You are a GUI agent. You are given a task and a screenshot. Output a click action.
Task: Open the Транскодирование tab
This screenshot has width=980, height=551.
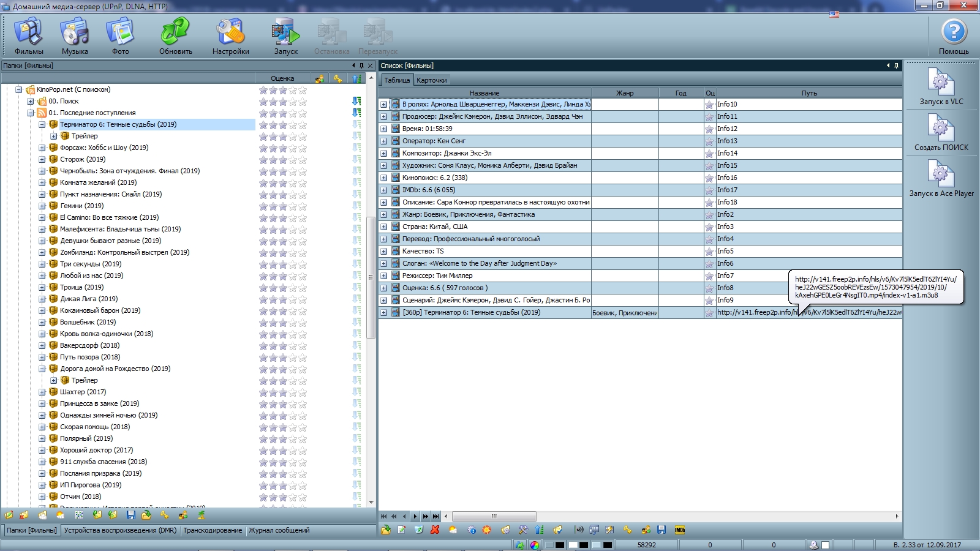coord(213,531)
